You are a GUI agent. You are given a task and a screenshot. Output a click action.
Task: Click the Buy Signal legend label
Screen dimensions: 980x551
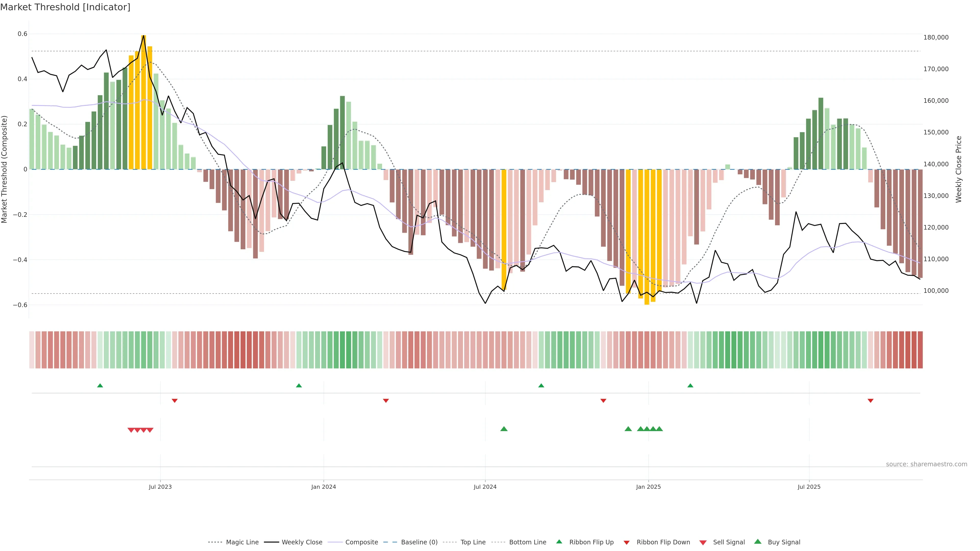(x=784, y=542)
